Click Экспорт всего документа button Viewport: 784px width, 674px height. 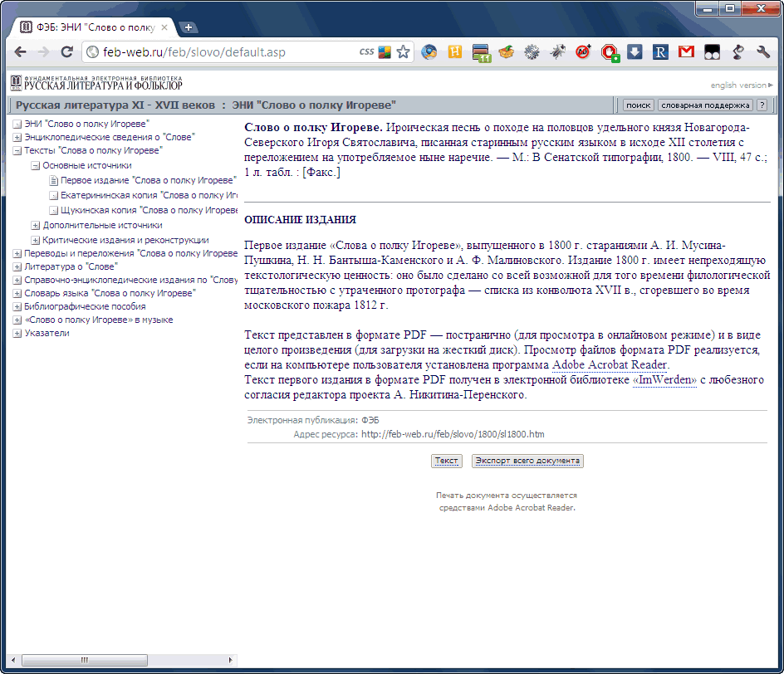tap(527, 461)
